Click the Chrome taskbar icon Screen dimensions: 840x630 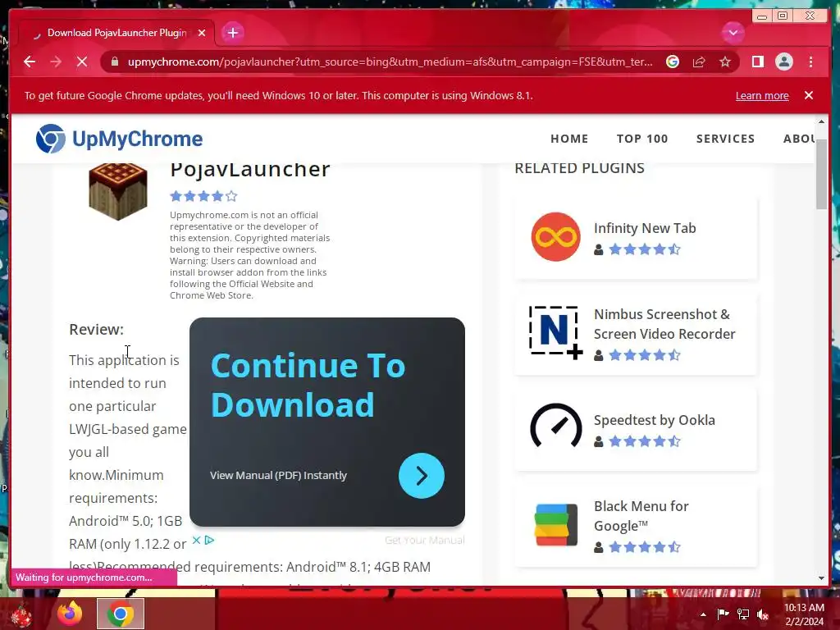(121, 614)
